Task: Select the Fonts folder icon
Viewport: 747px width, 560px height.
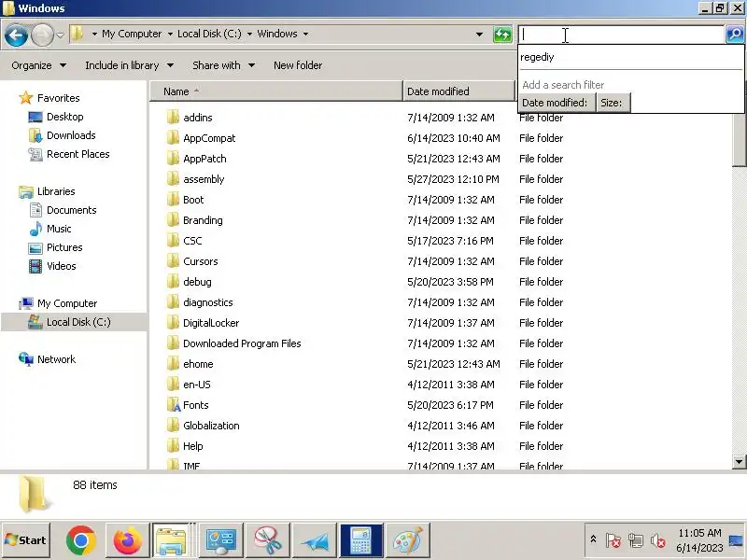Action: tap(174, 405)
